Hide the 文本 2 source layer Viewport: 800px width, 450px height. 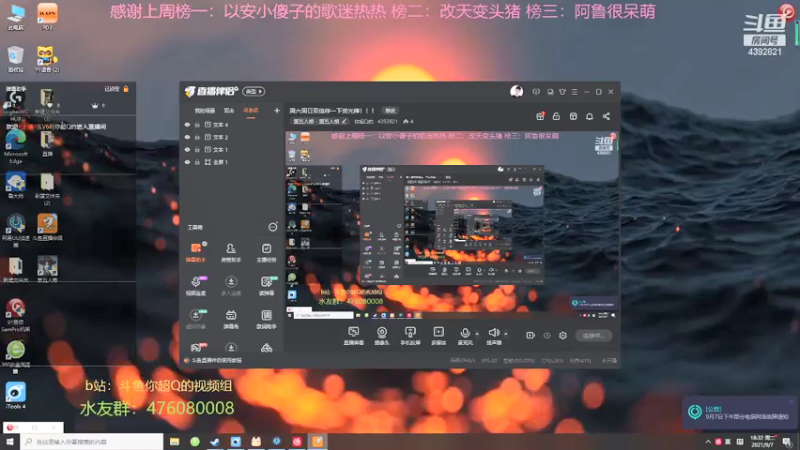pyautogui.click(x=187, y=137)
